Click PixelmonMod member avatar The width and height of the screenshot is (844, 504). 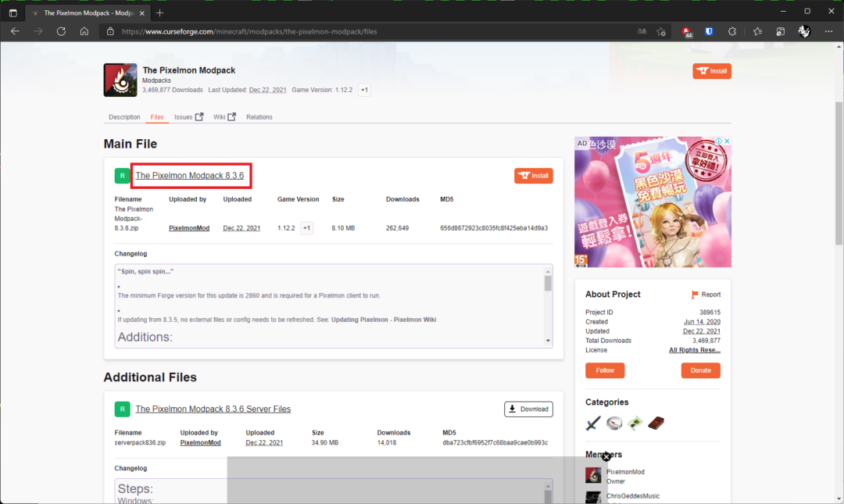coord(593,475)
